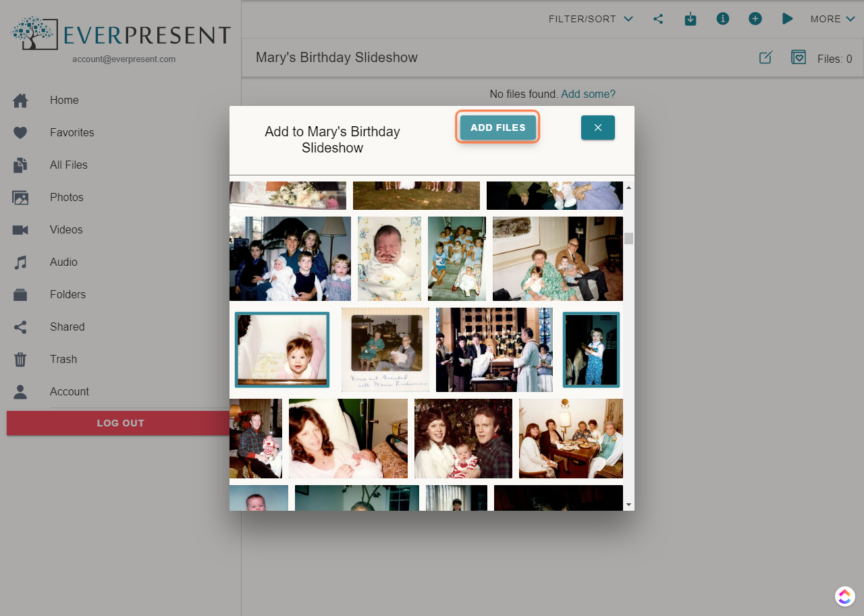Image resolution: width=864 pixels, height=616 pixels.
Task: Open Trash in the sidebar
Action: (63, 359)
